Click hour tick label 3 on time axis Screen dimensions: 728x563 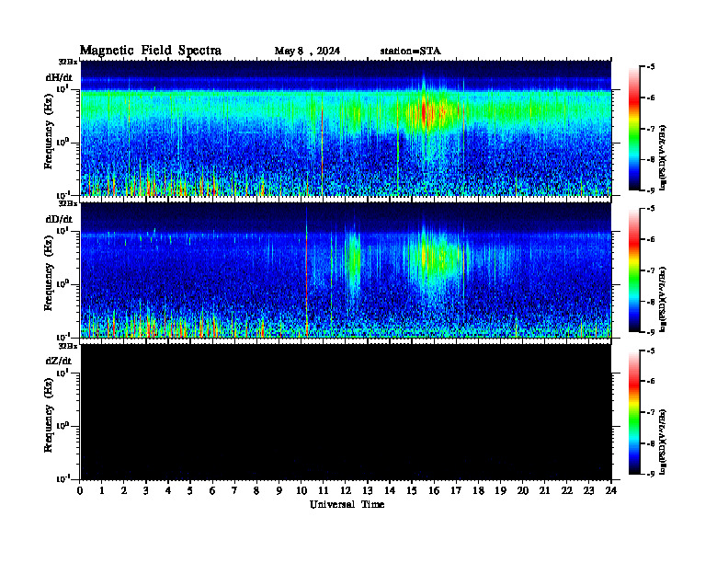coord(146,491)
